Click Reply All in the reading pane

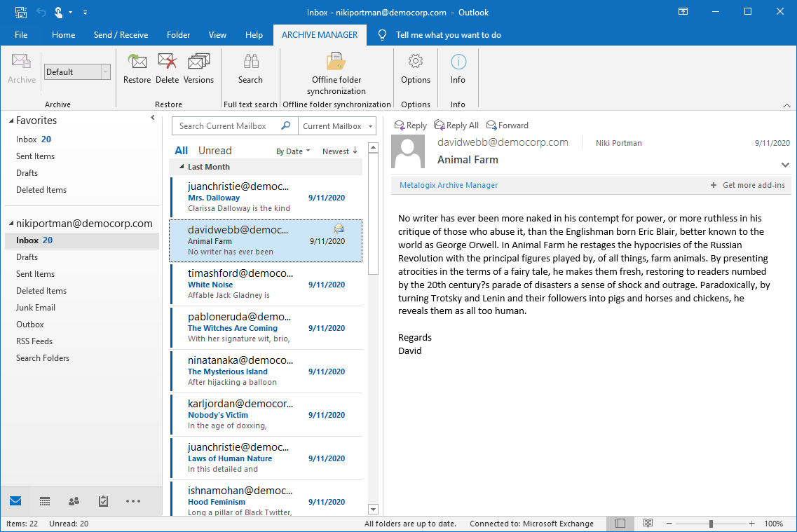[456, 125]
